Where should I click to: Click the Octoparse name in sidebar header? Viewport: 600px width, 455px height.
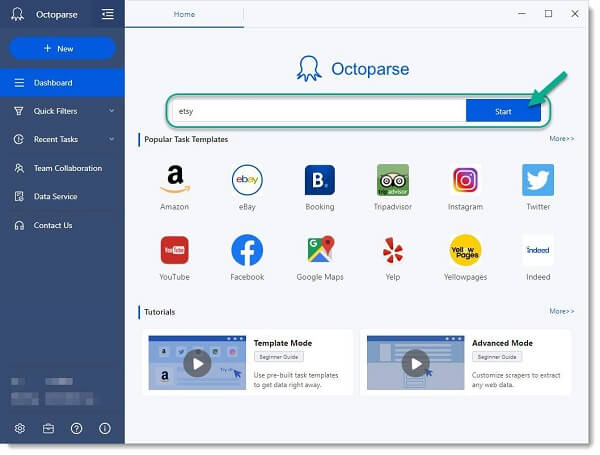(57, 15)
